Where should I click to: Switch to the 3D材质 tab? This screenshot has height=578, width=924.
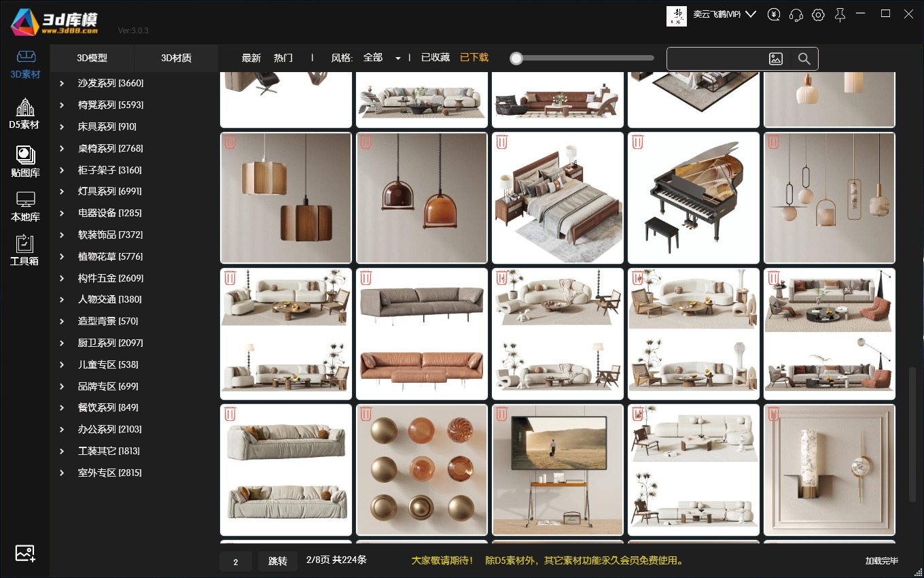point(176,58)
